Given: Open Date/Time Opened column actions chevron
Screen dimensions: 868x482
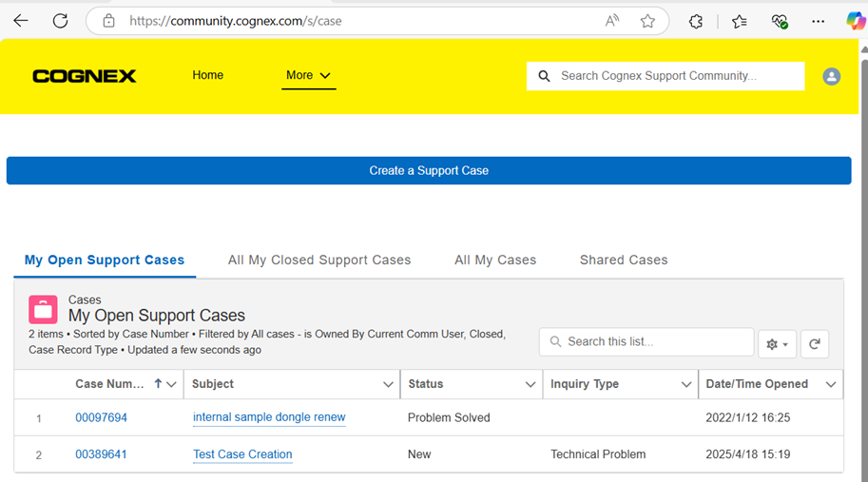Looking at the screenshot, I should (x=831, y=384).
